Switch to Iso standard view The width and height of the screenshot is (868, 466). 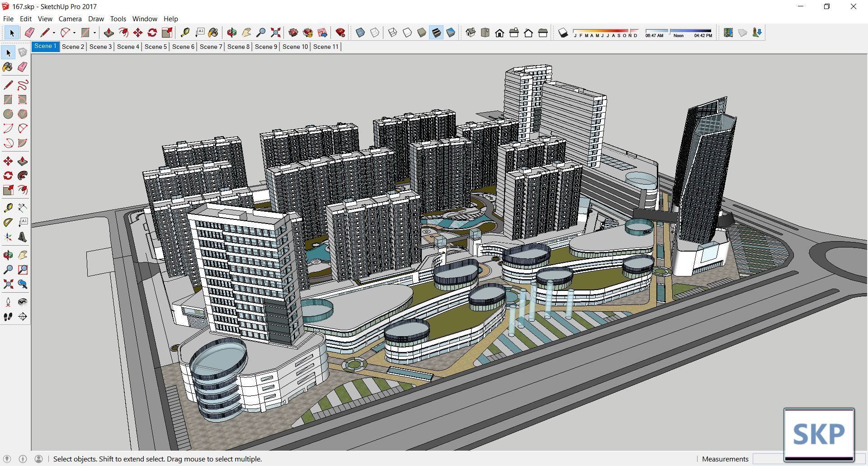(471, 33)
